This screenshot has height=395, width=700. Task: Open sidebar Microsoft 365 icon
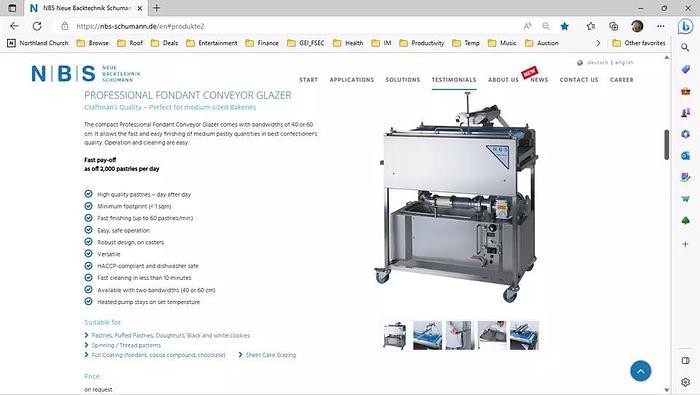(685, 134)
